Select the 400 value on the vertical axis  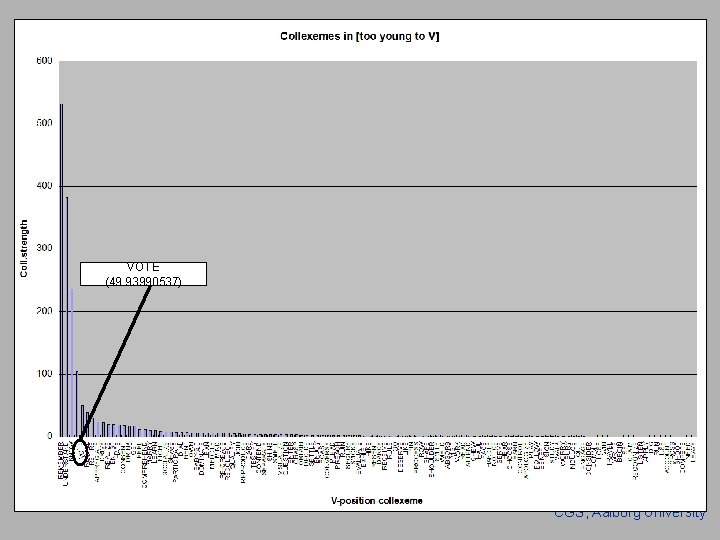tap(45, 186)
